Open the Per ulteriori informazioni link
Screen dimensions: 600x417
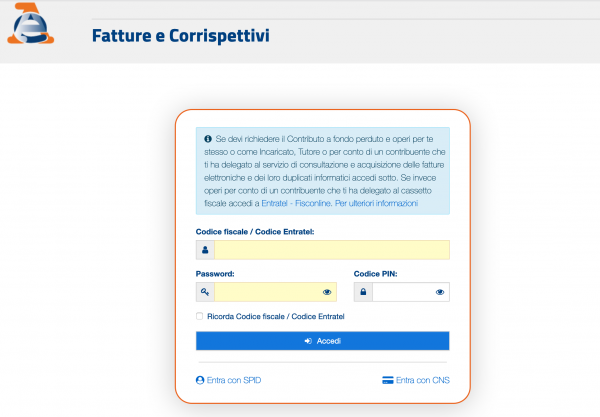tap(377, 203)
